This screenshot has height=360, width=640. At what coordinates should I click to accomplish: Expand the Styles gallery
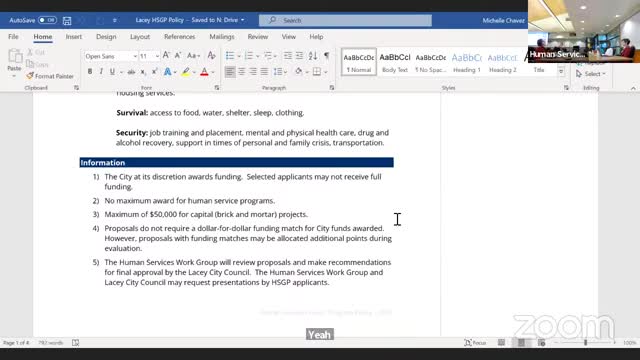click(561, 71)
